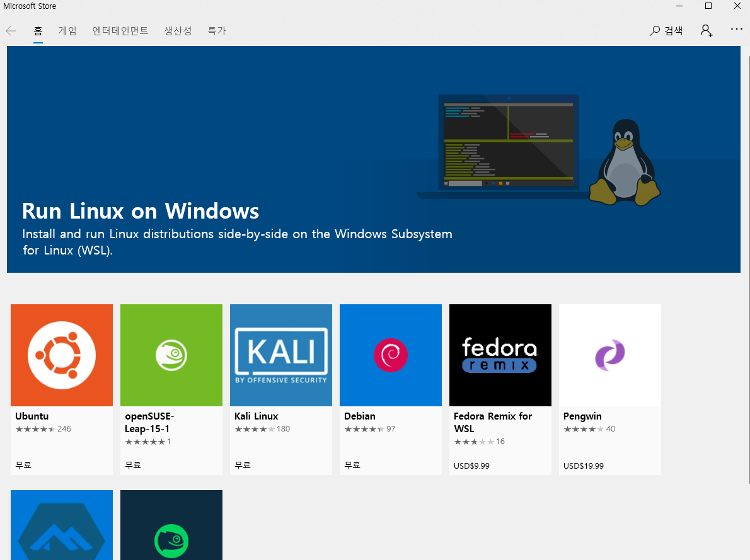Minimize the Microsoft Store window
Image resolution: width=750 pixels, height=560 pixels.
[679, 6]
